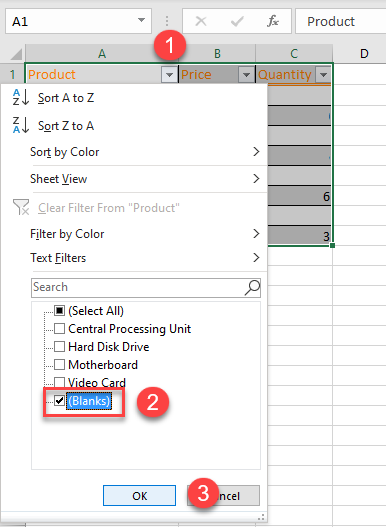Expand the Sort by Color submenu arrow
This screenshot has height=527, width=386.
256,152
